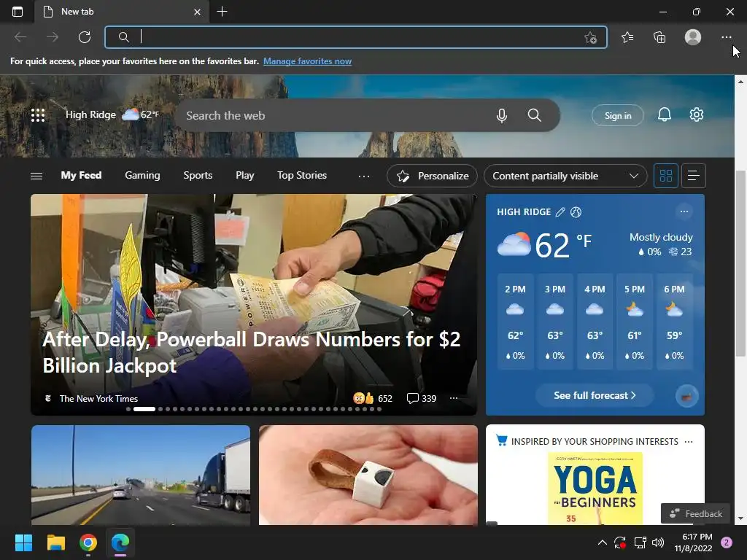The width and height of the screenshot is (747, 560).
Task: Switch to the Play tab
Action: tap(245, 175)
